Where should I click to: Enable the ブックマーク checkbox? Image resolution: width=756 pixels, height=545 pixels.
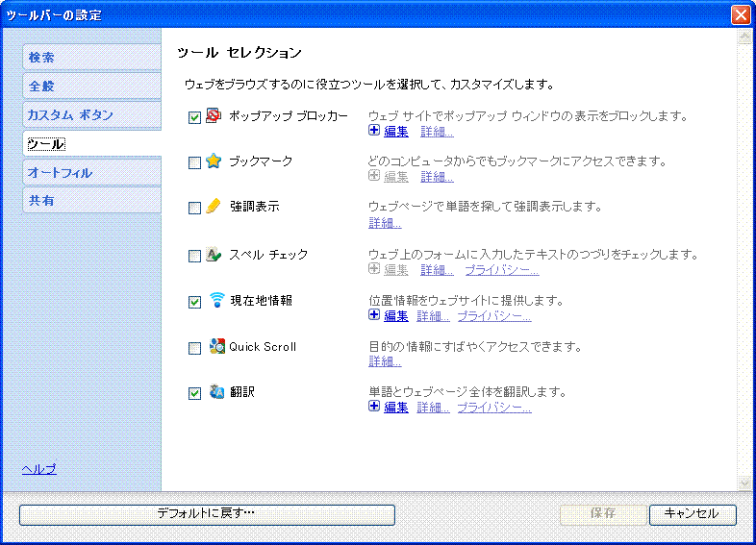pyautogui.click(x=195, y=163)
